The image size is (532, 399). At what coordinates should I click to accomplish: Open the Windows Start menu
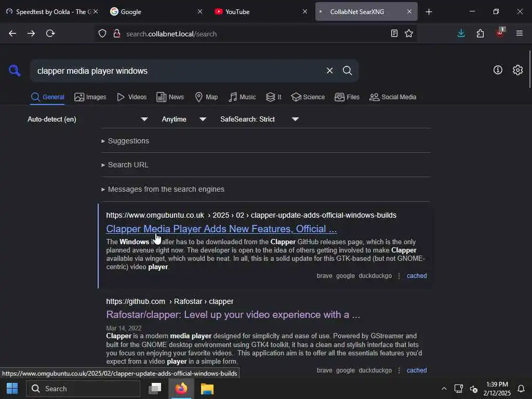[12, 389]
